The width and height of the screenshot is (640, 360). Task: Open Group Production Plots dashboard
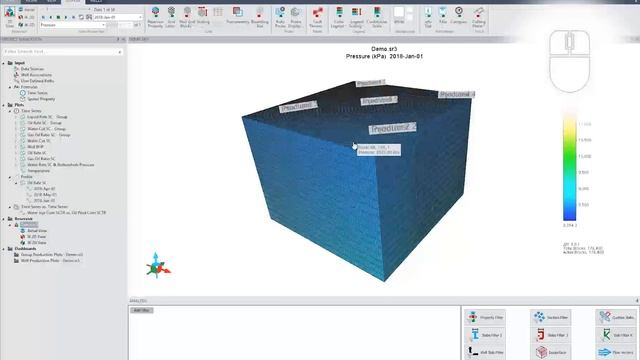[x=51, y=255]
